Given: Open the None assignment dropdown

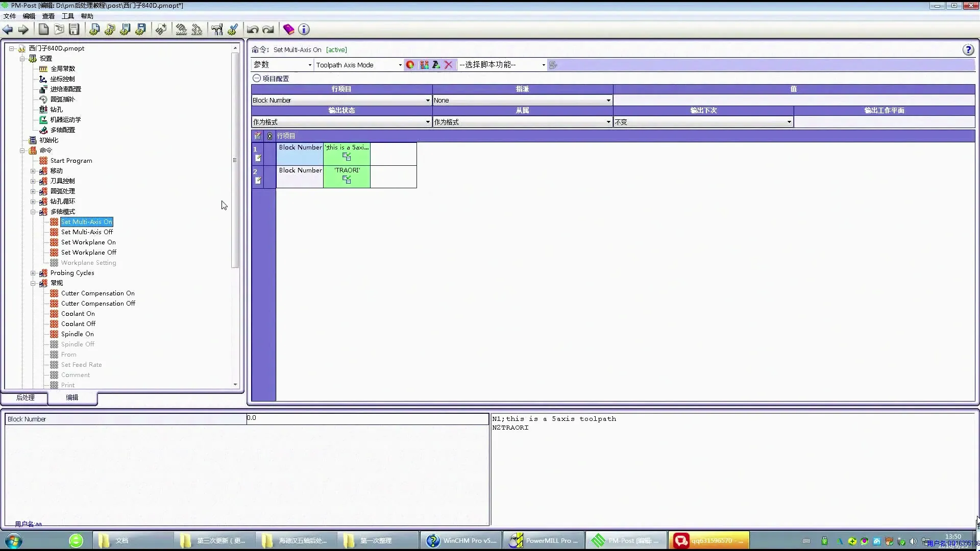Looking at the screenshot, I should pos(608,101).
